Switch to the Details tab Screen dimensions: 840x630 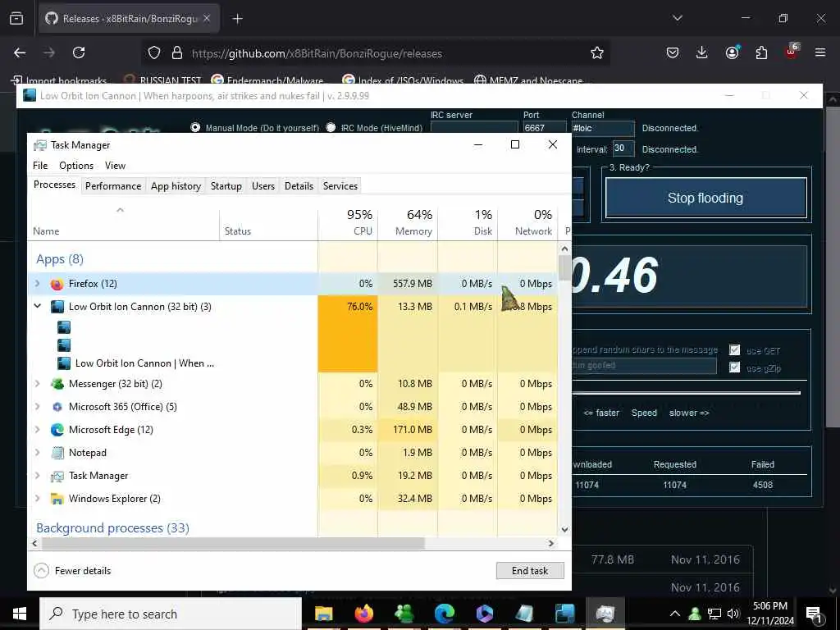pos(299,186)
